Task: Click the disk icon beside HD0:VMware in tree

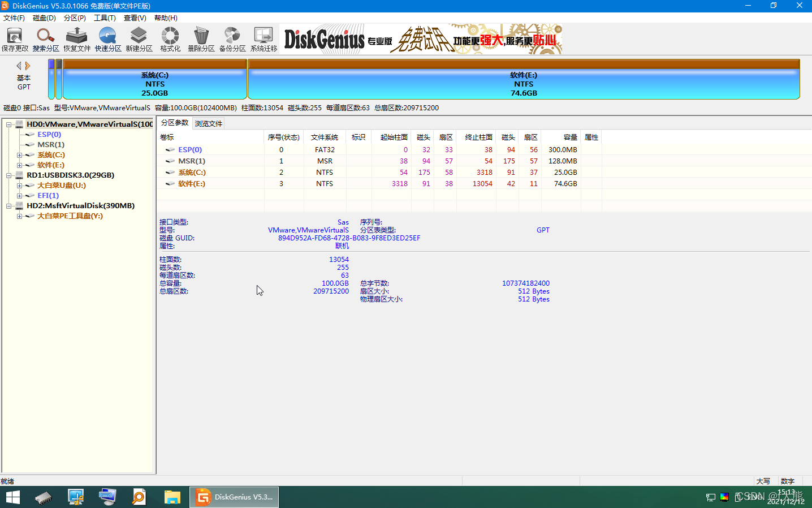Action: pyautogui.click(x=19, y=124)
